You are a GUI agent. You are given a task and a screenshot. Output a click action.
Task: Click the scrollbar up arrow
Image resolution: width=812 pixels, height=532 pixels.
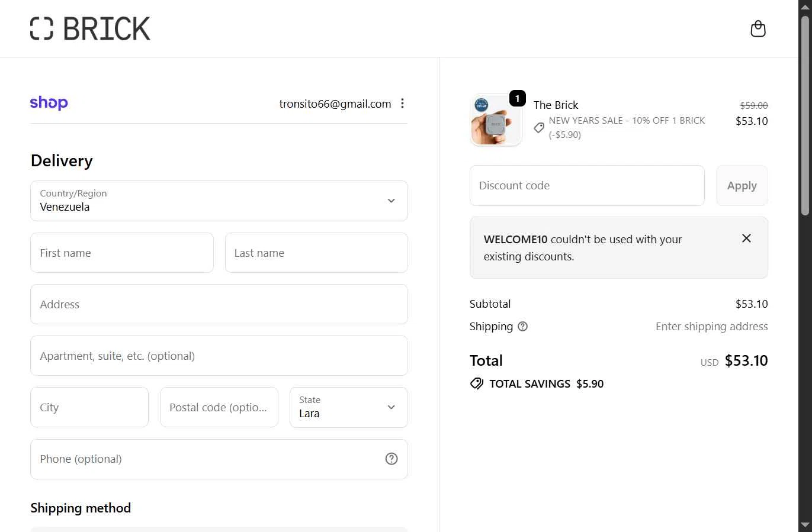point(805,7)
